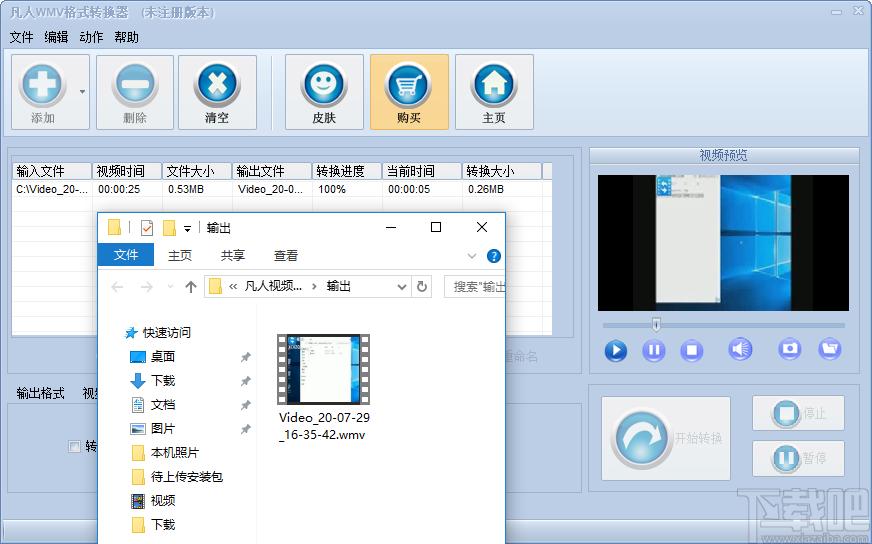Go up one folder level arrow
872x544 pixels.
tap(191, 287)
